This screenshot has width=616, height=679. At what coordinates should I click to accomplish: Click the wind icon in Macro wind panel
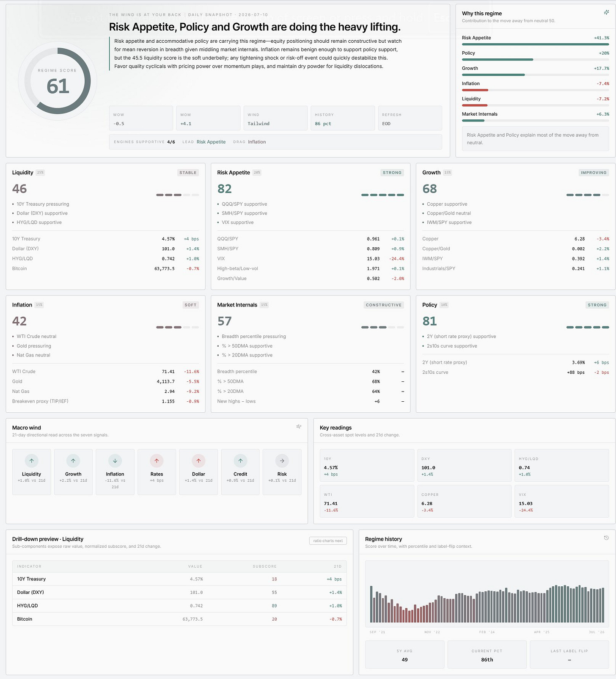tap(299, 427)
